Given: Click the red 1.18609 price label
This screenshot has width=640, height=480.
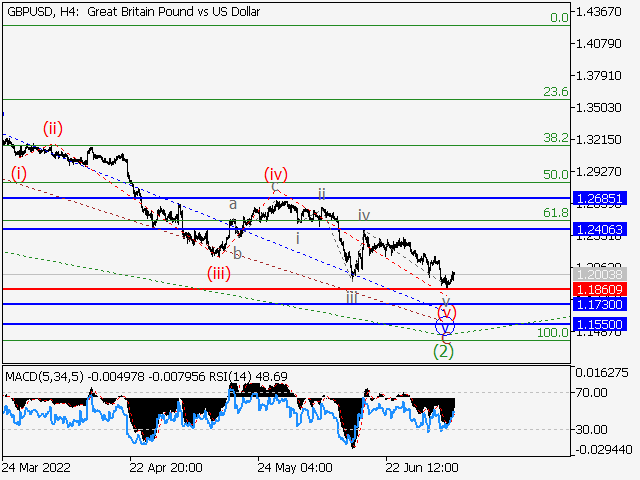Looking at the screenshot, I should 600,290.
